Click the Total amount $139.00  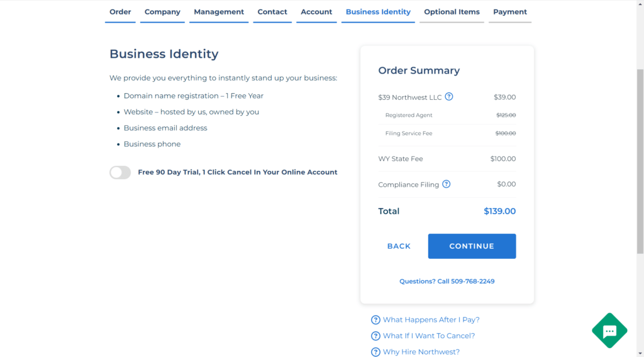point(499,211)
